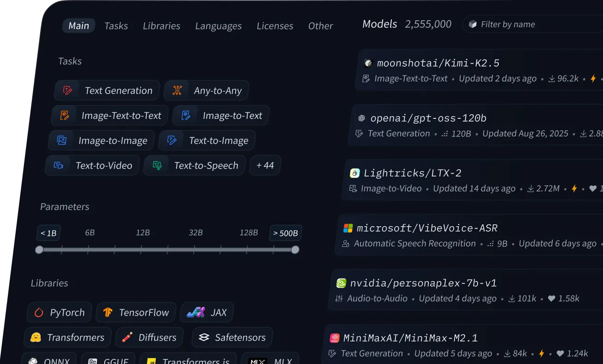Open the Licenses tab
Screen dimensions: 603x364
tap(275, 26)
